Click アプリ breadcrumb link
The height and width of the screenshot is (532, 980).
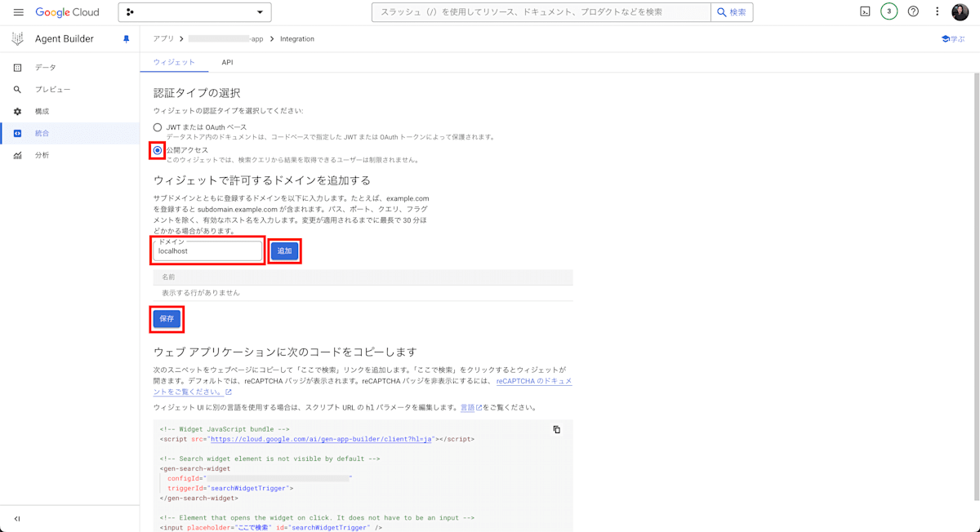(163, 39)
